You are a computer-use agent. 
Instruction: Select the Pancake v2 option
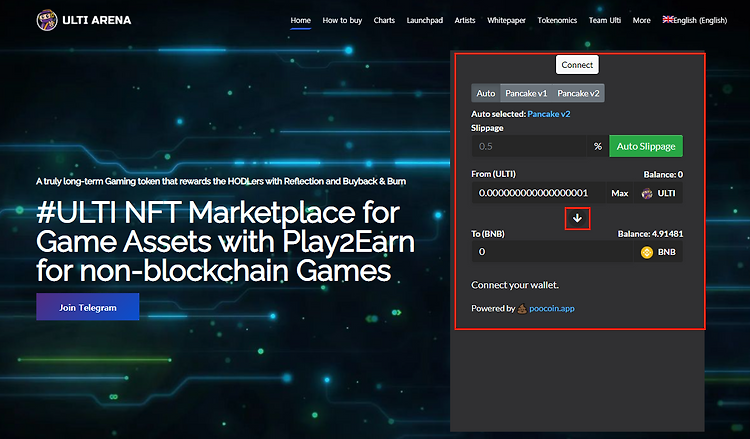[x=578, y=93]
